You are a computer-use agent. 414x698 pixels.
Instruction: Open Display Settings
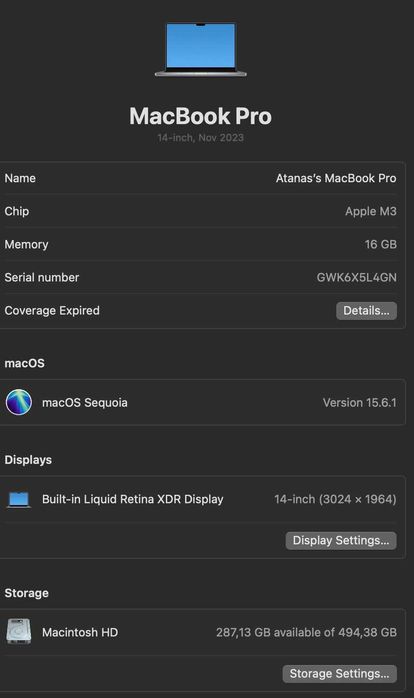341,540
